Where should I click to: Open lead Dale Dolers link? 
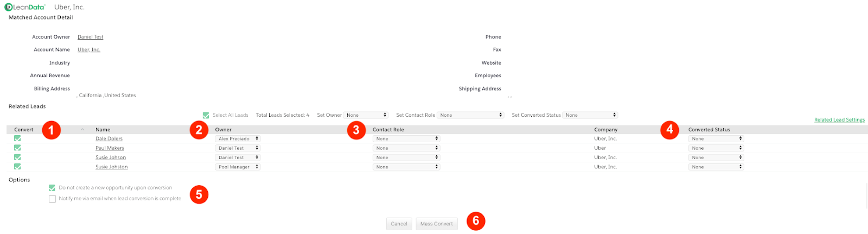[109, 138]
